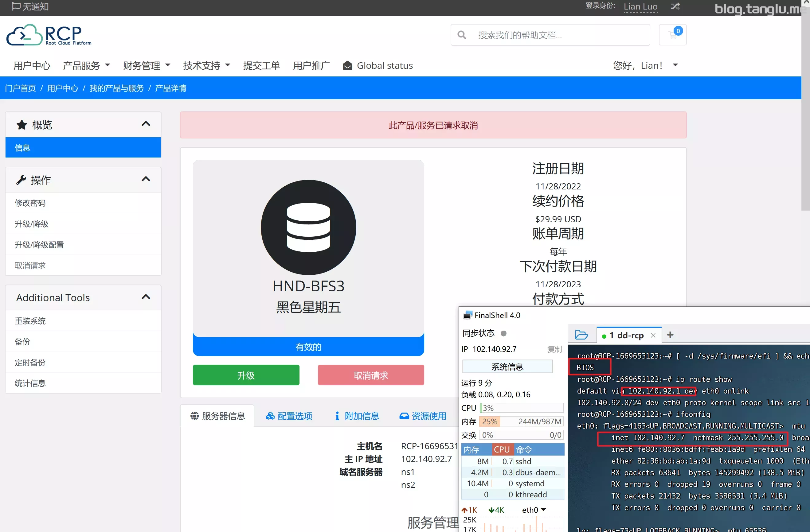Add a new FinalShell tab with plus icon
The image size is (810, 532).
(x=670, y=335)
